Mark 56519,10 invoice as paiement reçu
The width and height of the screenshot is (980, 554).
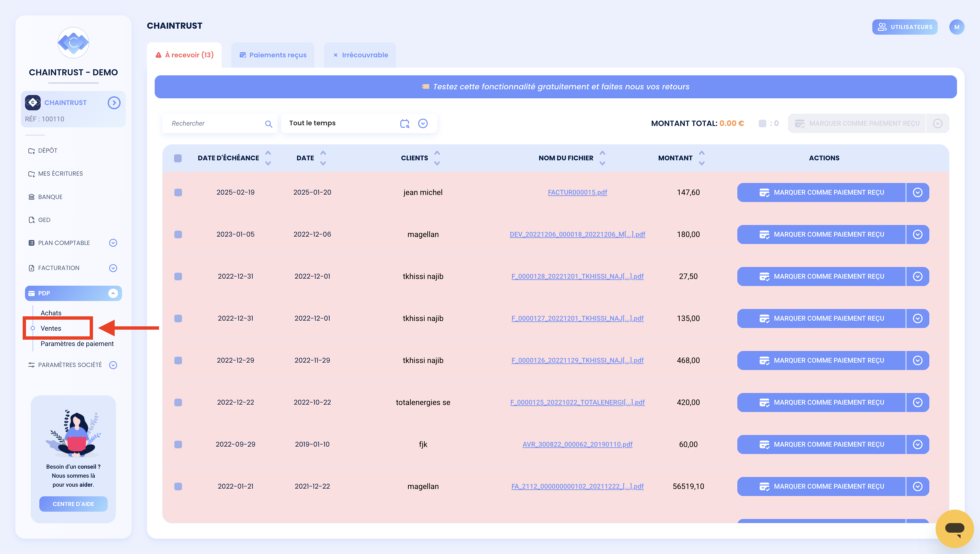coord(821,487)
